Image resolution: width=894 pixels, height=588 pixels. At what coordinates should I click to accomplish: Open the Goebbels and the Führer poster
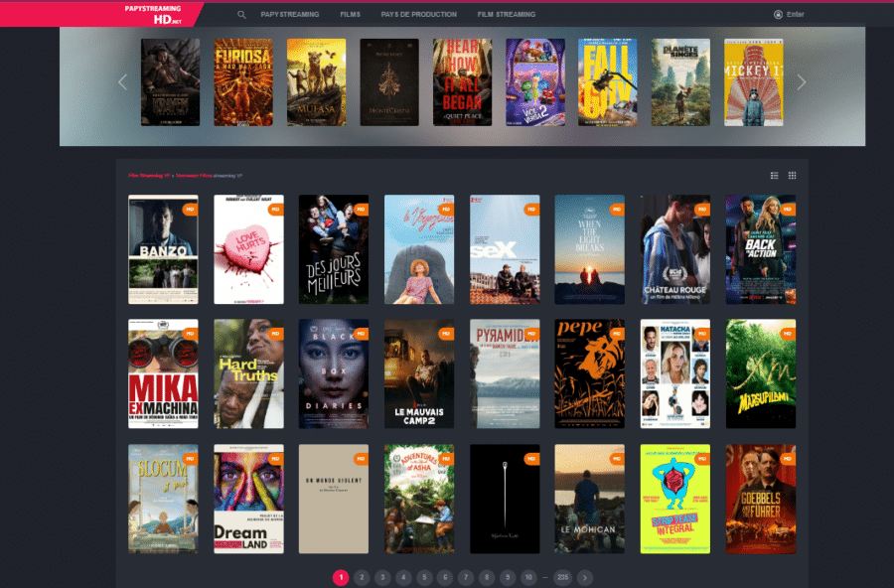pyautogui.click(x=761, y=499)
